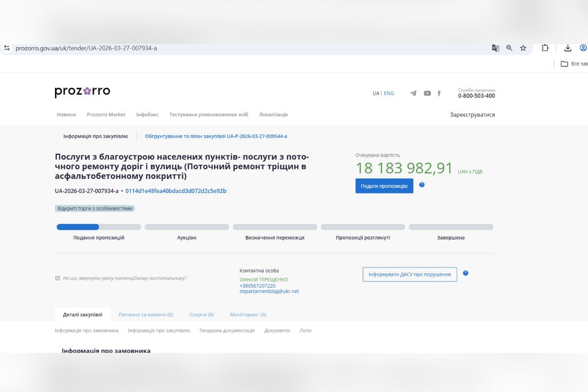Click inside the browser address bar
The height and width of the screenshot is (392, 588).
click(x=196, y=48)
